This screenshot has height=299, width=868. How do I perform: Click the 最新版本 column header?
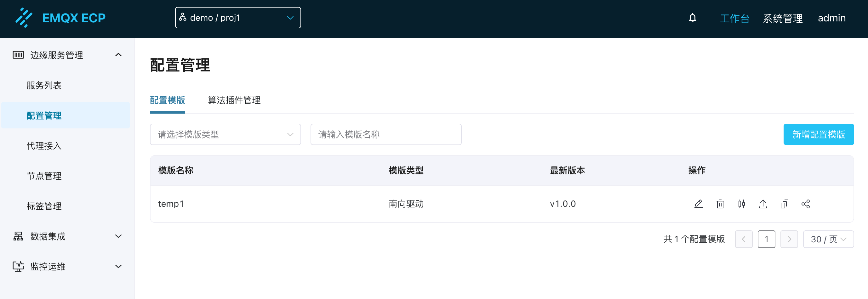(568, 170)
